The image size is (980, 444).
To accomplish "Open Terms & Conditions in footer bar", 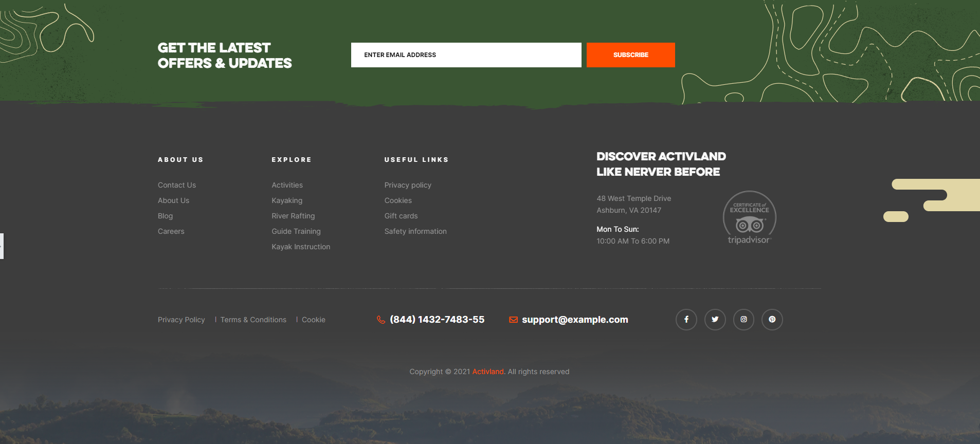I will tap(253, 320).
